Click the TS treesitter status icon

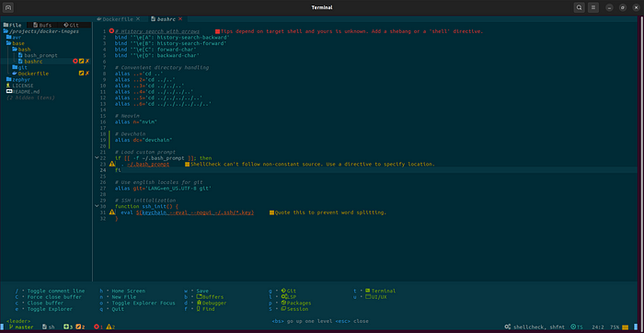pos(577,327)
